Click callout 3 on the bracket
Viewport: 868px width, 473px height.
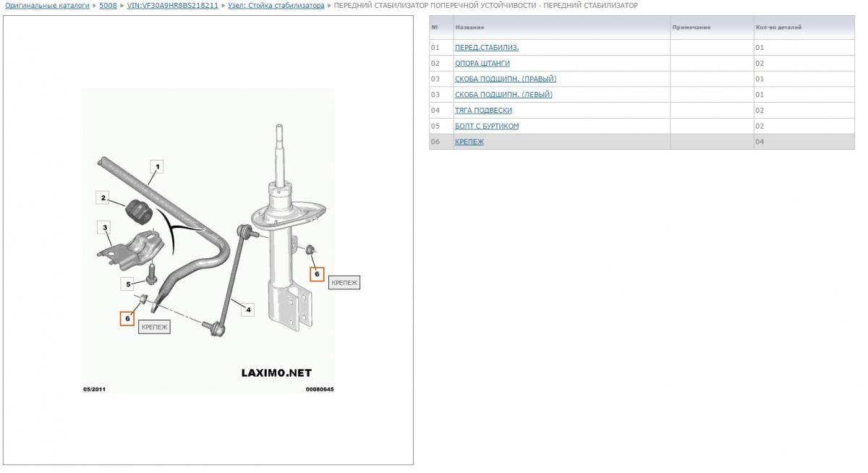pyautogui.click(x=105, y=229)
